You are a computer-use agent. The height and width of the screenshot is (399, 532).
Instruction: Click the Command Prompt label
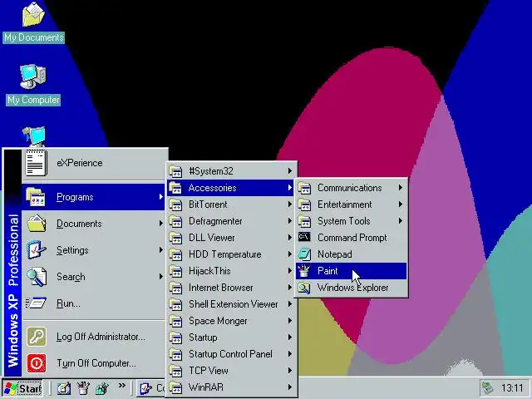352,238
